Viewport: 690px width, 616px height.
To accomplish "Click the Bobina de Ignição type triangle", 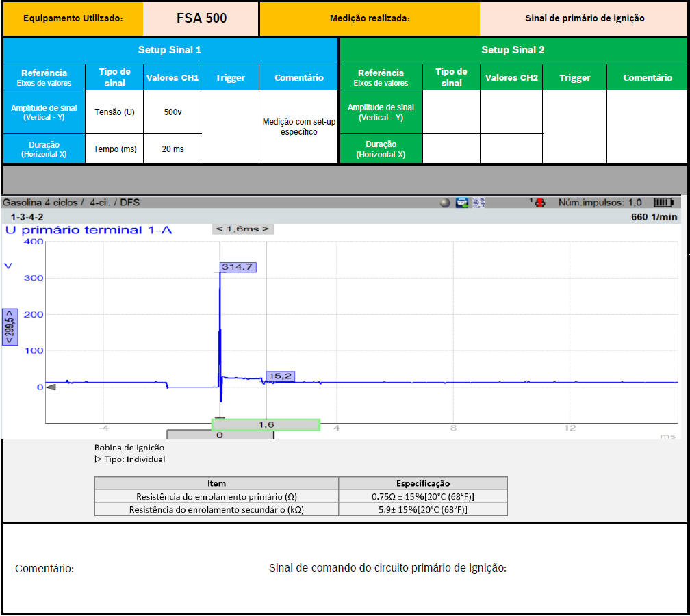I will (98, 459).
